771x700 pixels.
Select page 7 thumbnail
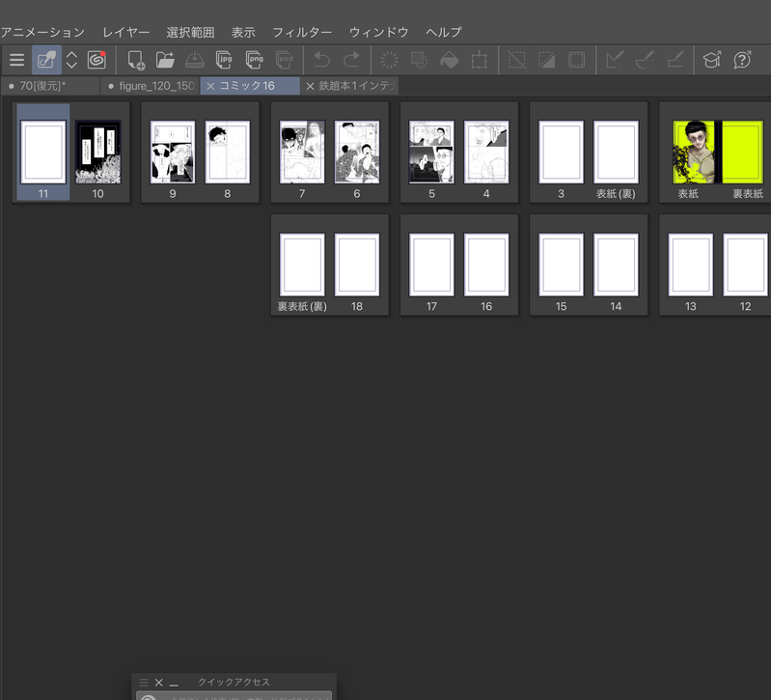click(x=302, y=152)
